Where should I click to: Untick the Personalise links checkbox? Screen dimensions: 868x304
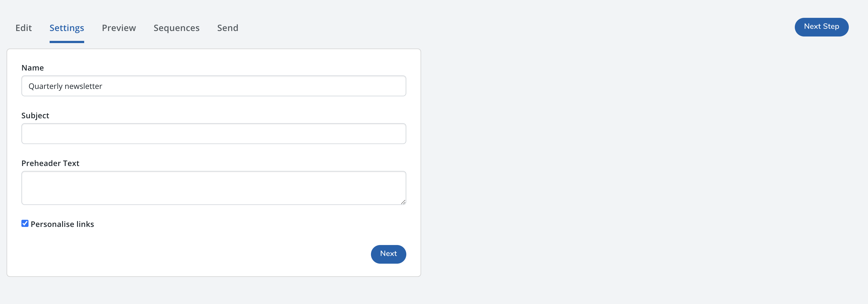pos(25,223)
